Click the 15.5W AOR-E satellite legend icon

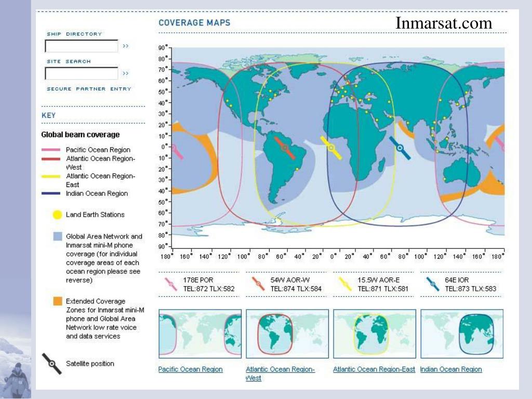(x=345, y=284)
